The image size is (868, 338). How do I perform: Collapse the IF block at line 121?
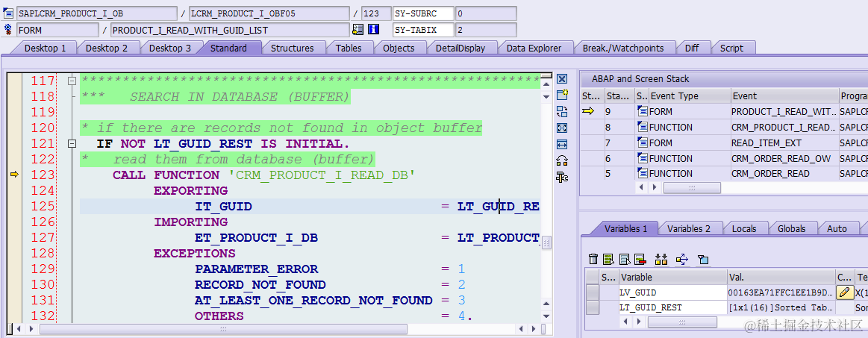(72, 144)
